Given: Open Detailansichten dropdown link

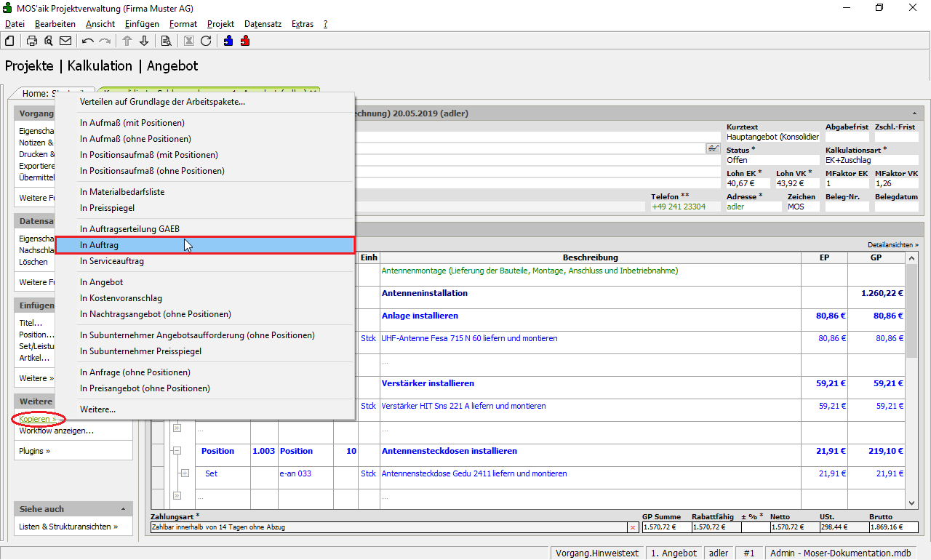Looking at the screenshot, I should coord(892,245).
